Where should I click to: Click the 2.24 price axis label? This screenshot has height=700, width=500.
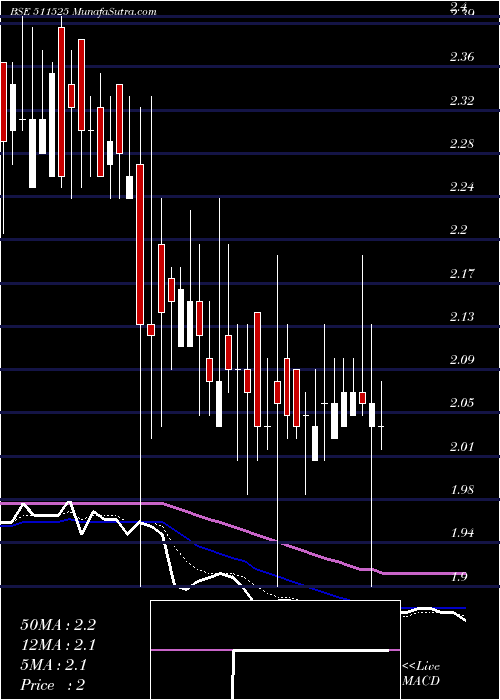point(462,188)
